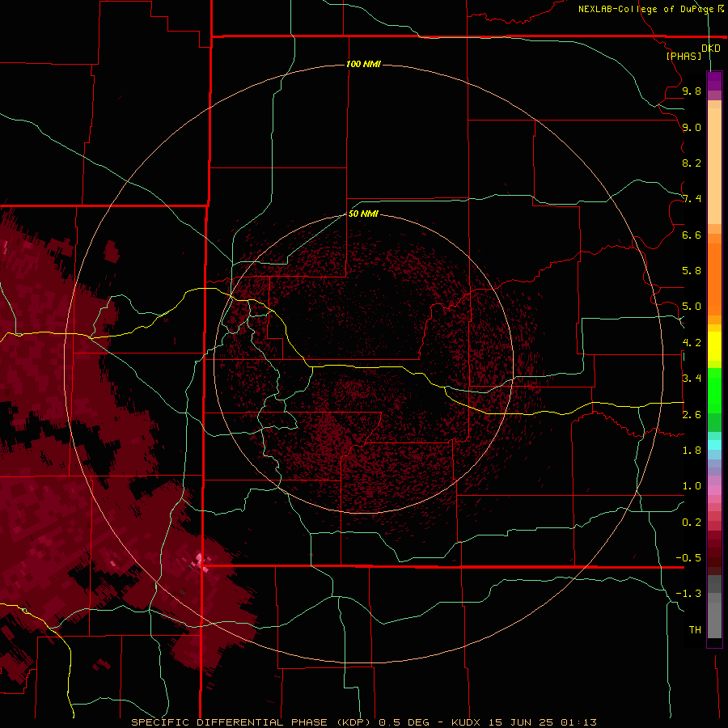
Task: Click the -0.5 legend value
Action: coord(688,558)
